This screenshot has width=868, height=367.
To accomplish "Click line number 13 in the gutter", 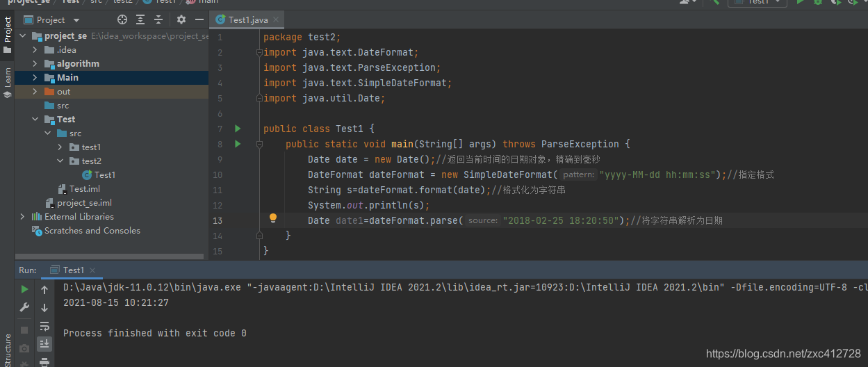I will [x=218, y=220].
